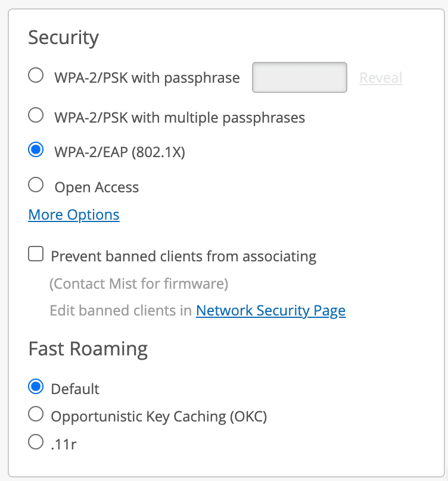
Task: Select the WPA-2/PSK with passphrase radio button
Action: [36, 76]
